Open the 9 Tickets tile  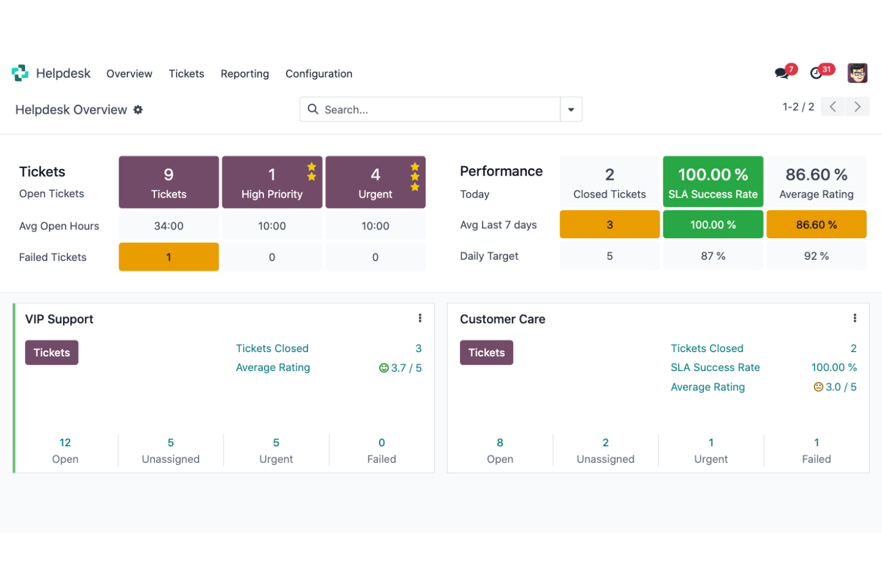(x=169, y=182)
